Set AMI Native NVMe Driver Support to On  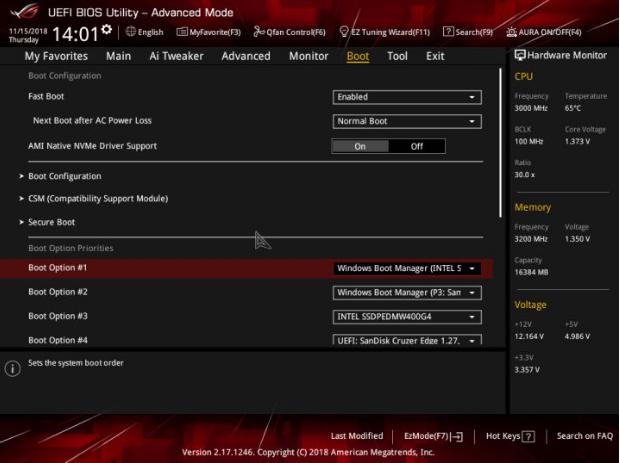coord(360,146)
